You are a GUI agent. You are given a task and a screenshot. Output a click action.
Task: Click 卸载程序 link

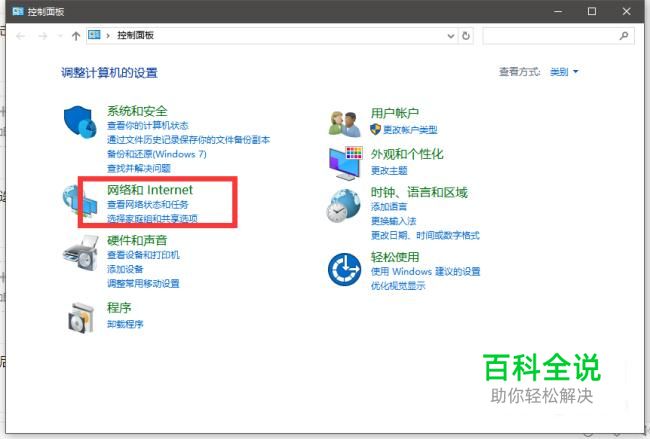coord(125,324)
